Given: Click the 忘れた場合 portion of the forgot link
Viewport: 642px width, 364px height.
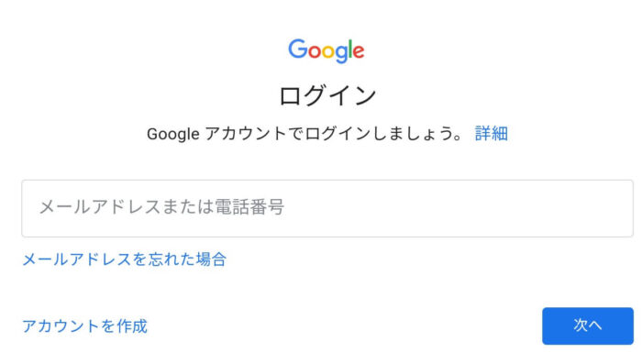Looking at the screenshot, I should click(x=187, y=259).
